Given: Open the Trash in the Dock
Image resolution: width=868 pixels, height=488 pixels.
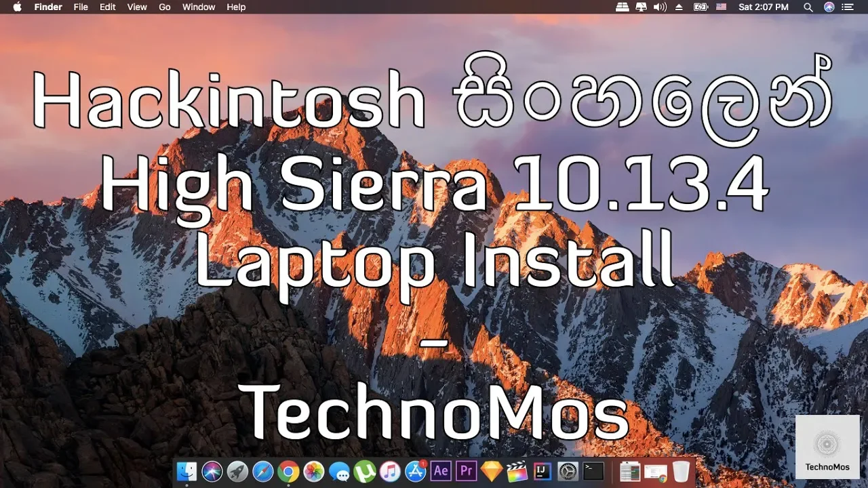Looking at the screenshot, I should 681,471.
